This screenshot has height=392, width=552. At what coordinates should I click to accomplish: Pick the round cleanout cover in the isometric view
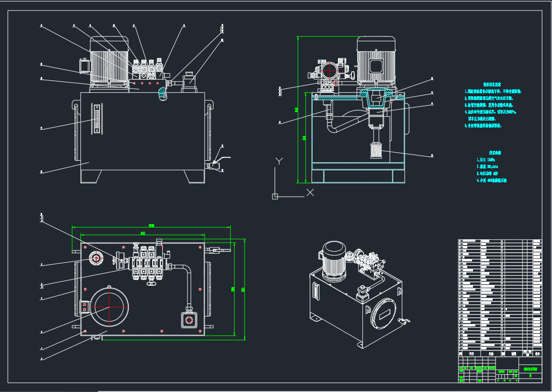point(384,314)
